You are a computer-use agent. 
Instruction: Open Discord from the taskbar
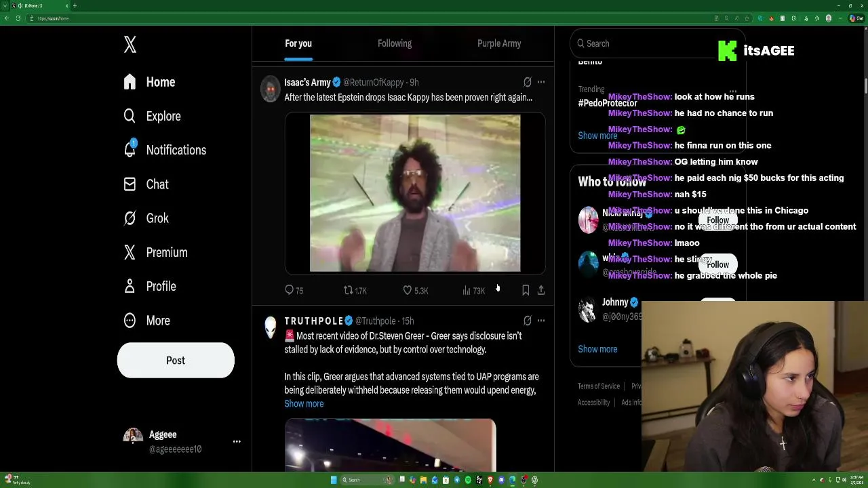click(501, 480)
